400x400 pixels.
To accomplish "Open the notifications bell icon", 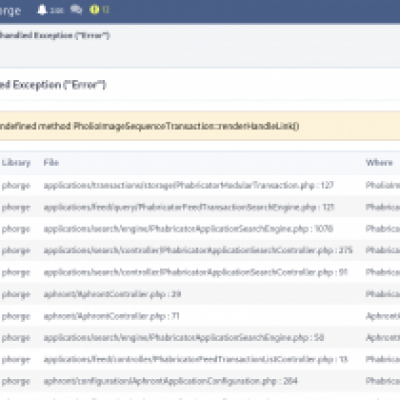I will pos(42,10).
